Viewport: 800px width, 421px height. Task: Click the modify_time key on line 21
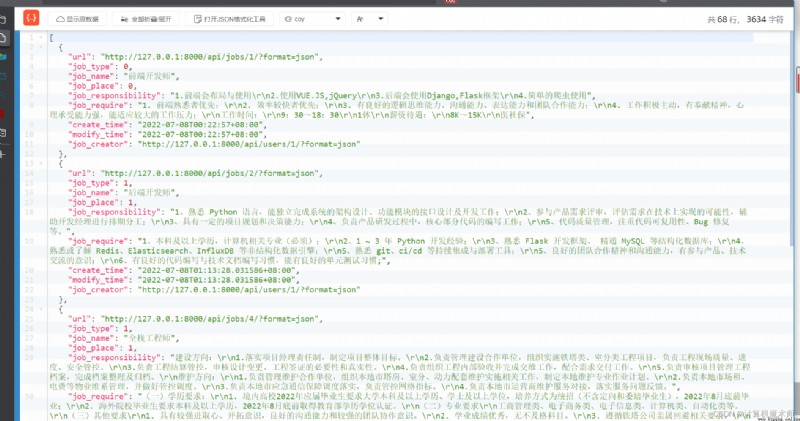[x=98, y=280]
